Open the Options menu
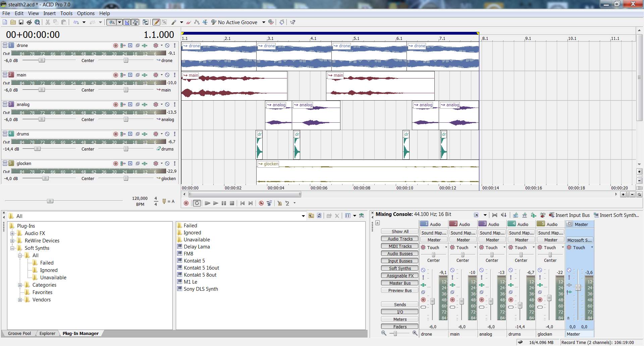 pos(86,13)
